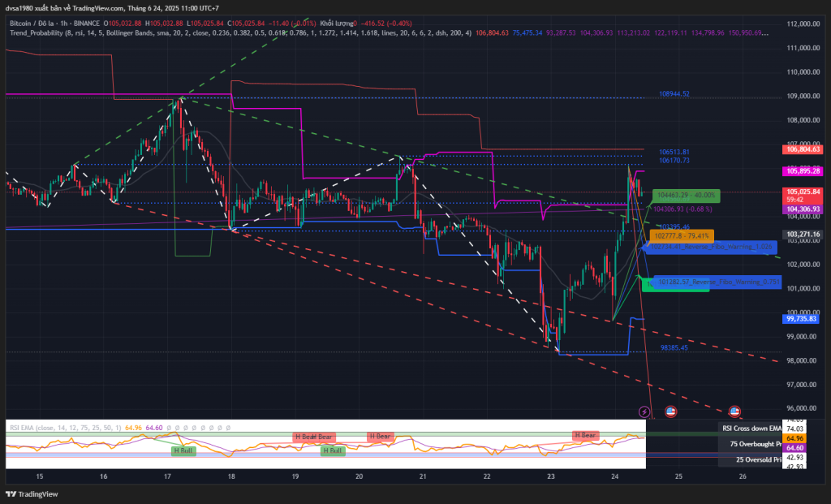
Task: Click the 112,000.00 price axis value
Action: click(803, 24)
